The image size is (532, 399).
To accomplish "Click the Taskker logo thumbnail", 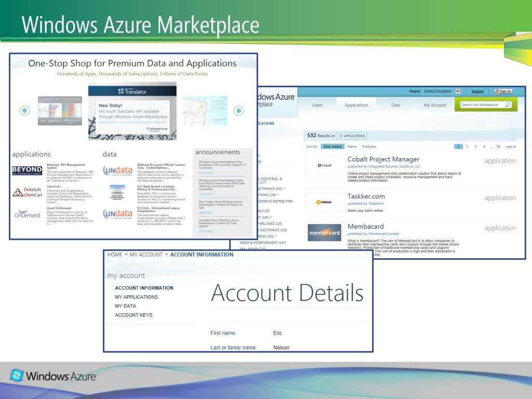I will tap(324, 202).
